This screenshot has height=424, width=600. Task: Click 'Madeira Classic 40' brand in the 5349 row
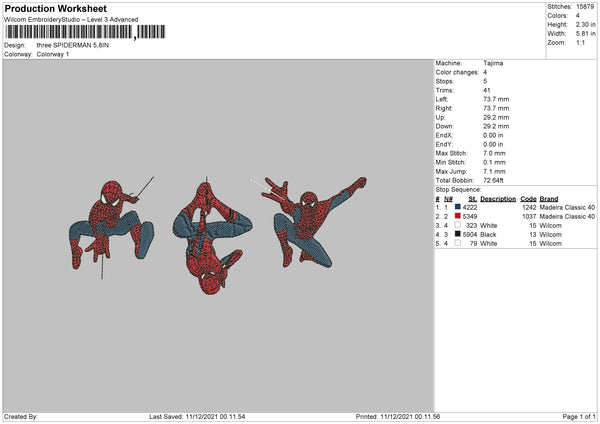point(567,217)
